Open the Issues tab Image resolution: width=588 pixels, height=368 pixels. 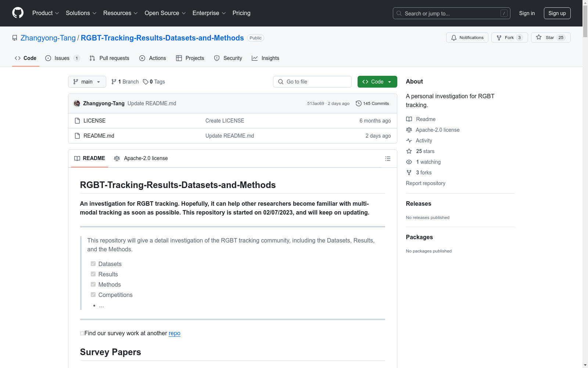(62, 58)
